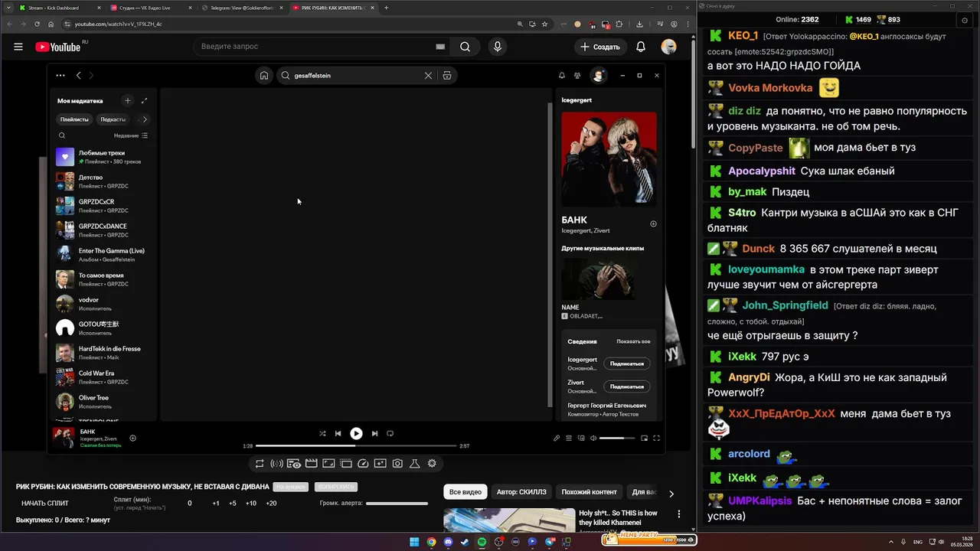This screenshot has height=551, width=980.
Task: Add БАНК to liked songs in player bar
Action: [132, 439]
